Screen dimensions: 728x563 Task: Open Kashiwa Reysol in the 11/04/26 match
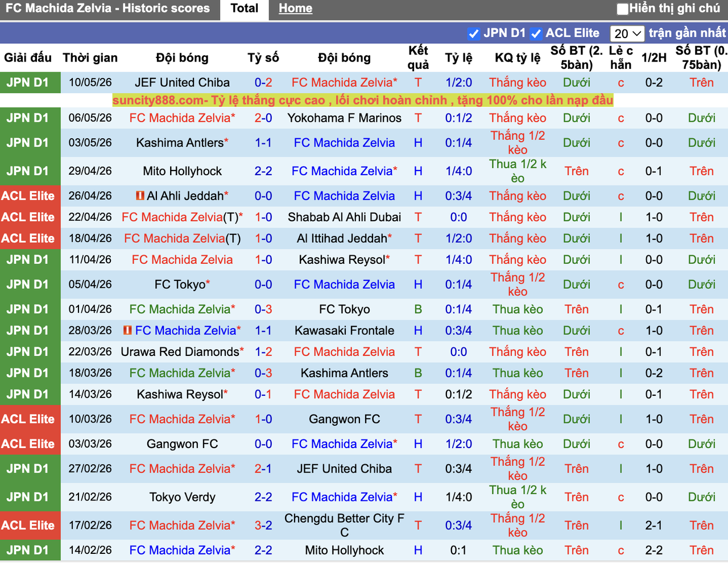pyautogui.click(x=342, y=260)
